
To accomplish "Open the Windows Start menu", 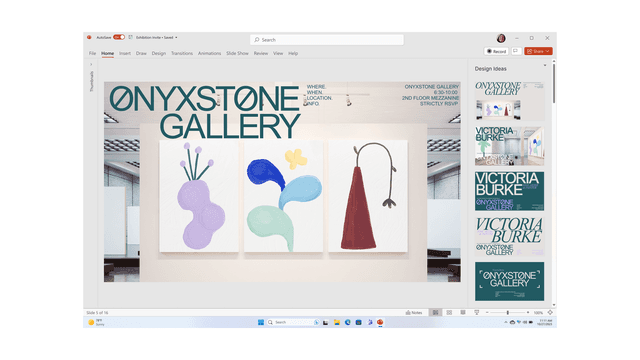I will (x=261, y=322).
